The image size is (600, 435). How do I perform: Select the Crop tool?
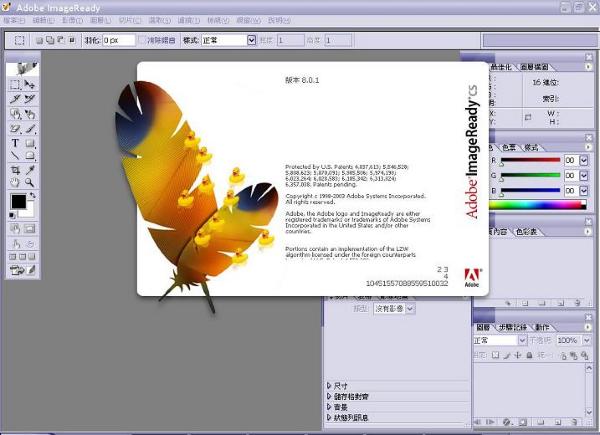click(15, 170)
